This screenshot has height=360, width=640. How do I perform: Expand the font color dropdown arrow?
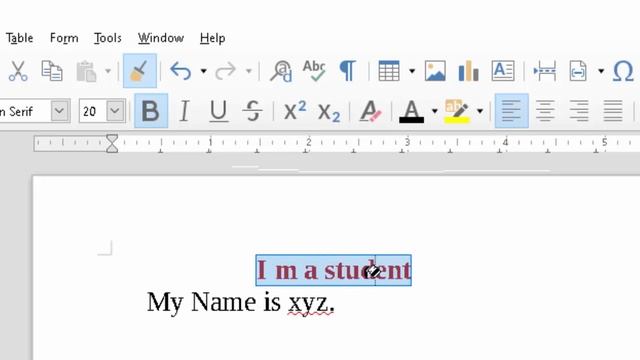[x=435, y=111]
